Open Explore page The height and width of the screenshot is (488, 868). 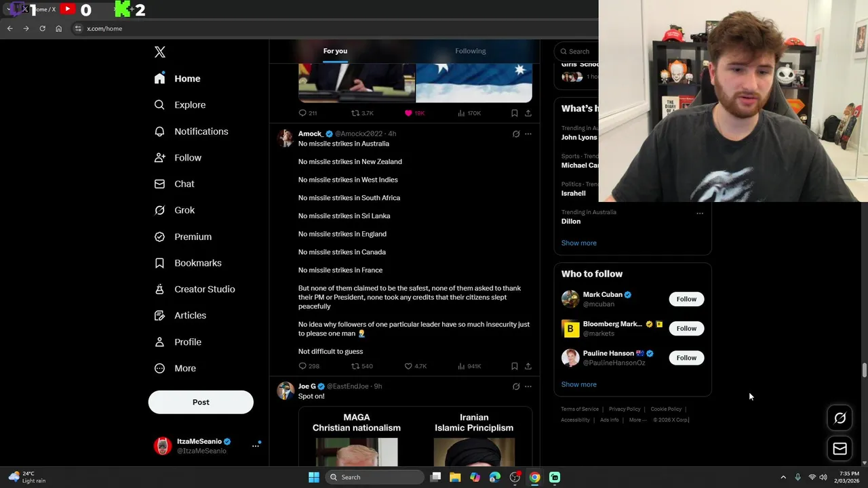[180, 105]
